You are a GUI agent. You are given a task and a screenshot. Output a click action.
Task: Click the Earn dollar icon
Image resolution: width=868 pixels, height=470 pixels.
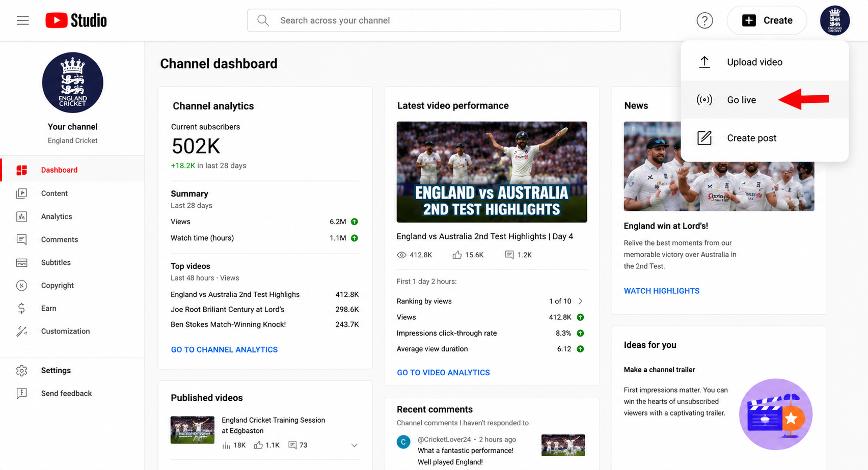pyautogui.click(x=21, y=308)
